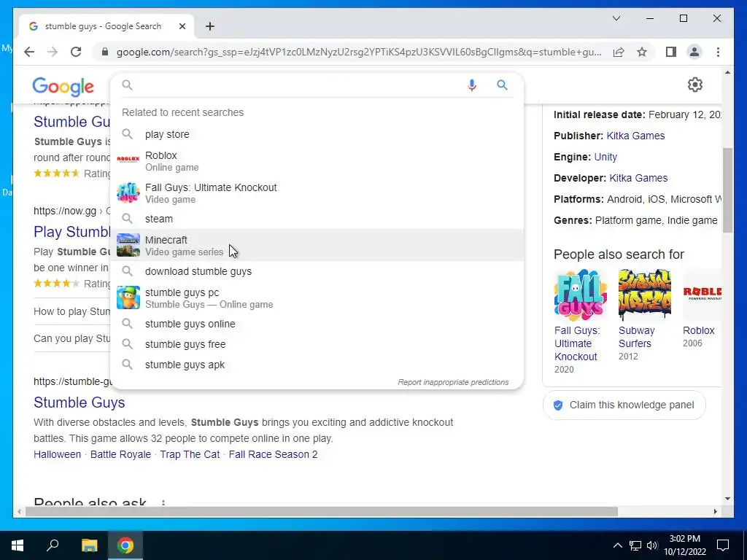This screenshot has height=560, width=747.
Task: Click the Chrome back arrow
Action: (x=29, y=52)
